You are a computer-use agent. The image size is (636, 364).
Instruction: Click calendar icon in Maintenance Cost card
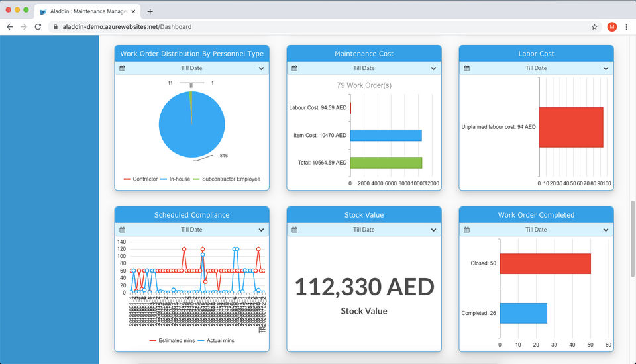[x=294, y=68]
